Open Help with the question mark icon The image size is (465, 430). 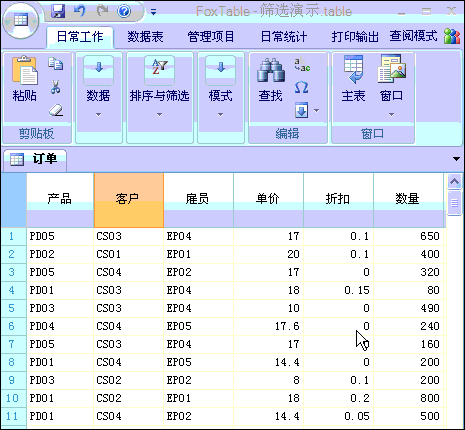[x=124, y=11]
